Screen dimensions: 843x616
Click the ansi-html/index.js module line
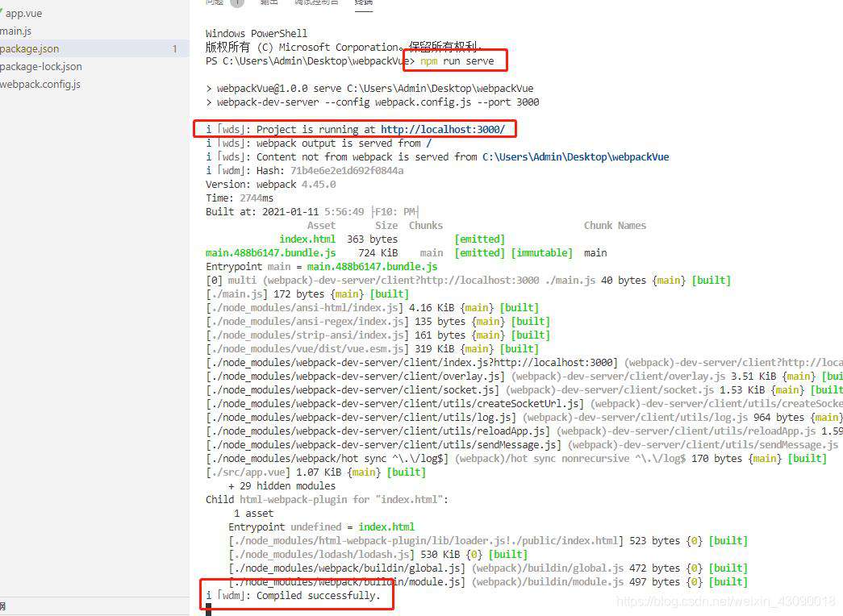click(372, 307)
